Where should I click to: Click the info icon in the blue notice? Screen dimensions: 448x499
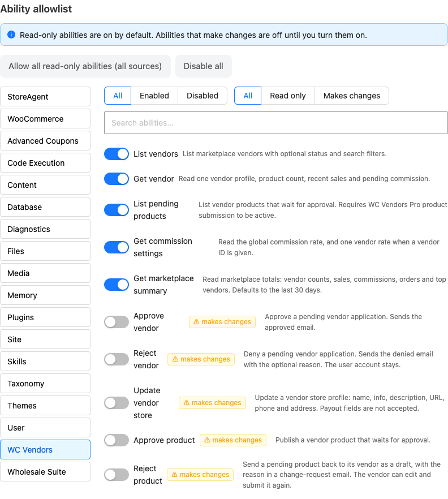[x=11, y=35]
